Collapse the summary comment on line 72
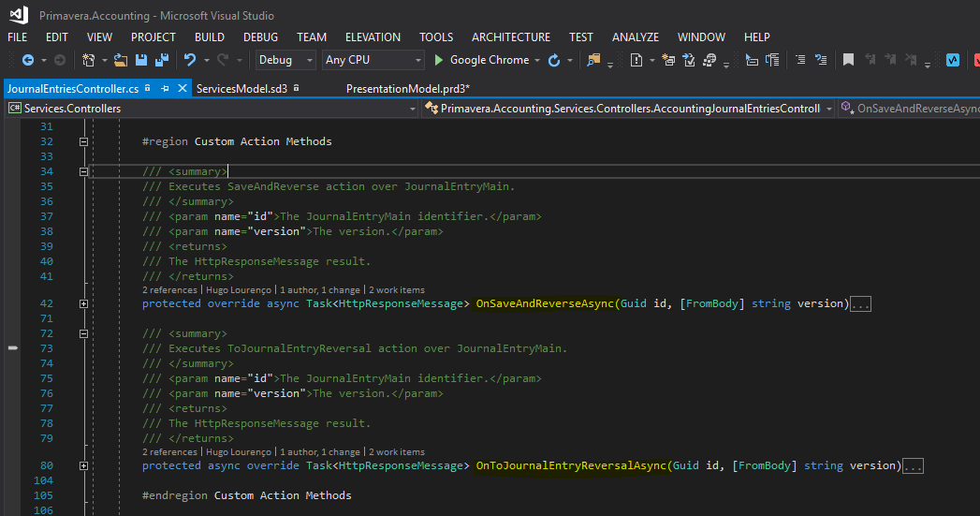This screenshot has height=516, width=980. point(83,334)
